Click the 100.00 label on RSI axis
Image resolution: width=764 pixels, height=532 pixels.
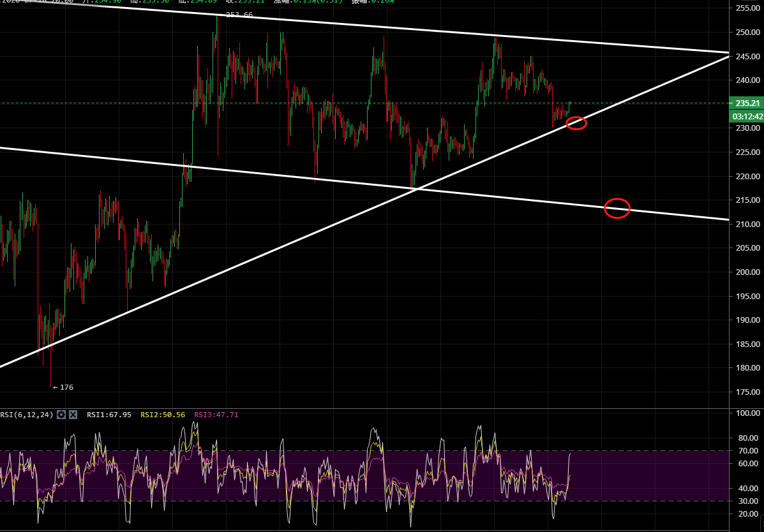[x=745, y=413]
